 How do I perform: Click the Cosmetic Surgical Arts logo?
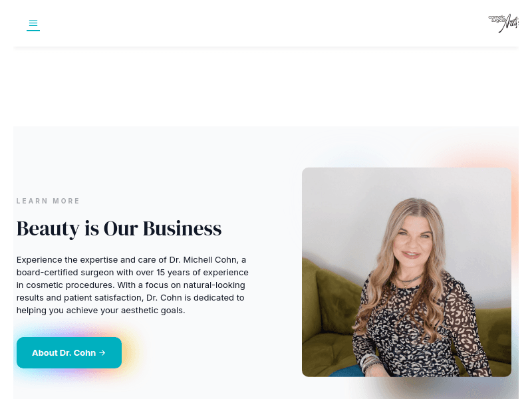click(x=503, y=23)
